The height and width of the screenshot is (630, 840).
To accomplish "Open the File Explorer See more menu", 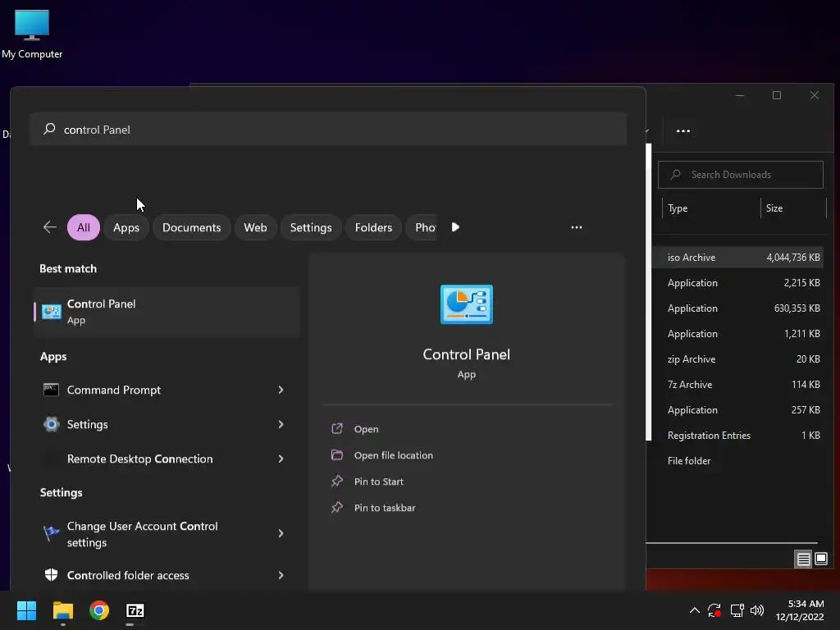I will 683,130.
